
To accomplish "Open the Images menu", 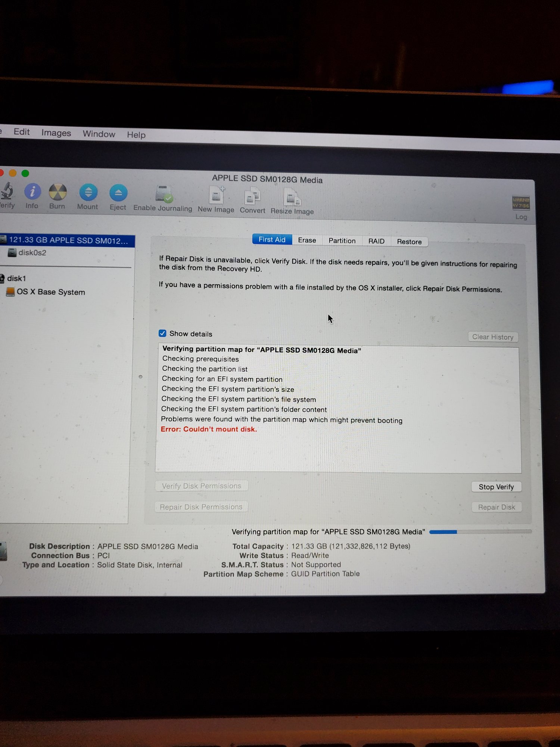I will pos(56,133).
